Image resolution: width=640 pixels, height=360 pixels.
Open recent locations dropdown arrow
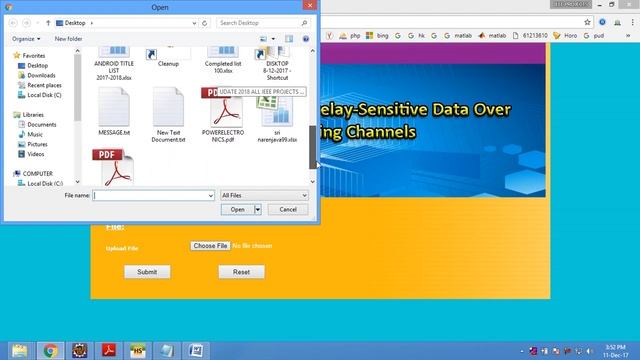click(38, 23)
